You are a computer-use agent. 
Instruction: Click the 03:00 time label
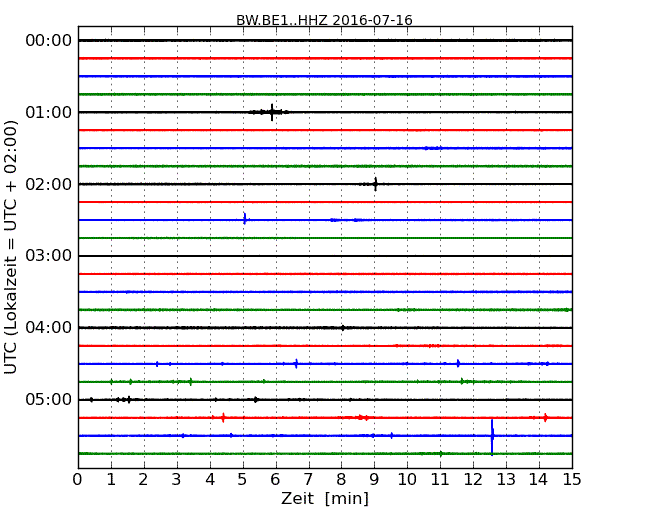click(x=49, y=256)
